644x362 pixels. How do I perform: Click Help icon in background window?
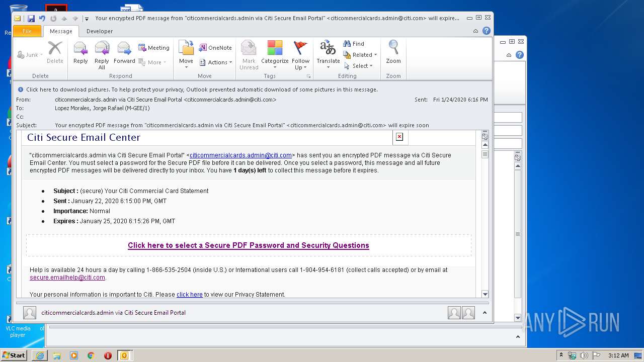[x=520, y=55]
